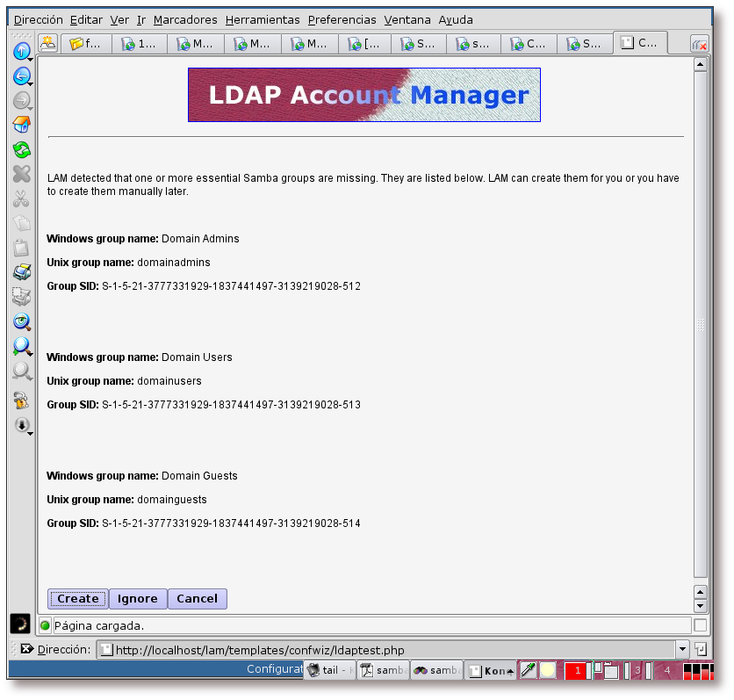Click the Up arrow navigation icon

pos(22,52)
